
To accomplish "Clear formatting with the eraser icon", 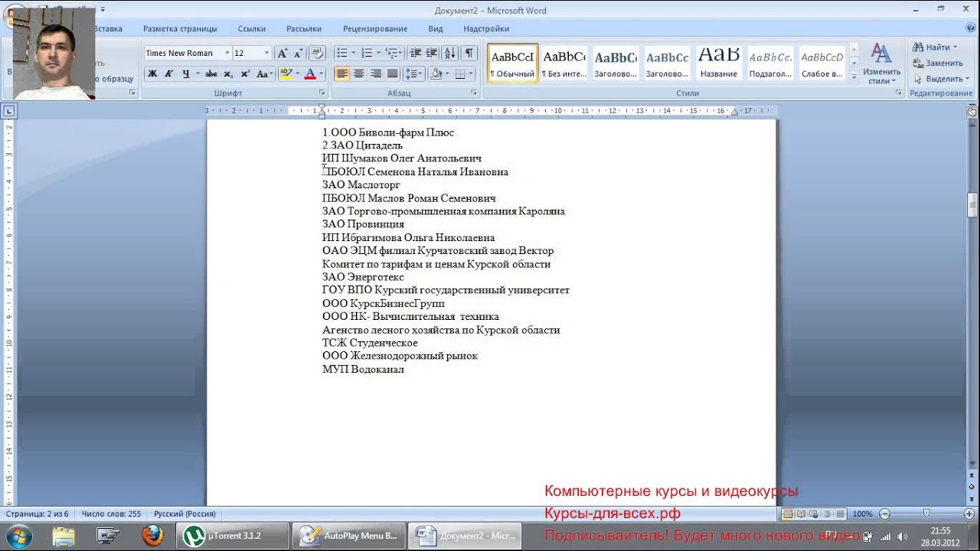I will (318, 53).
